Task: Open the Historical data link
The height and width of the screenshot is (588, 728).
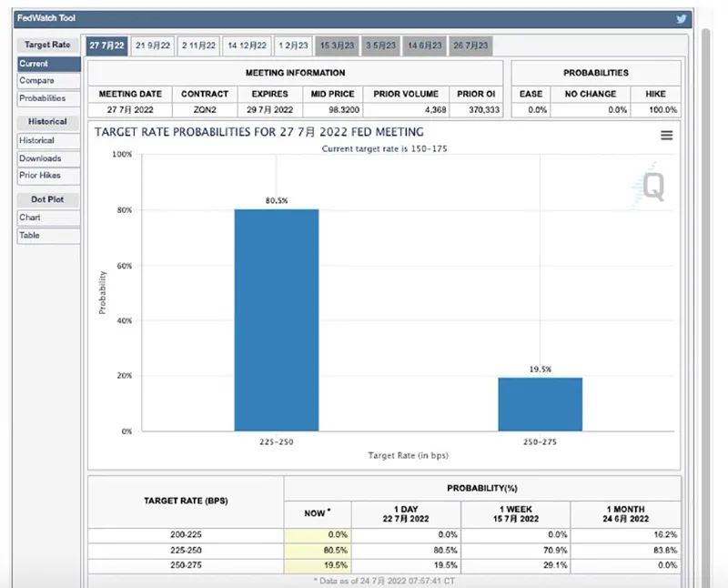Action: pos(49,141)
